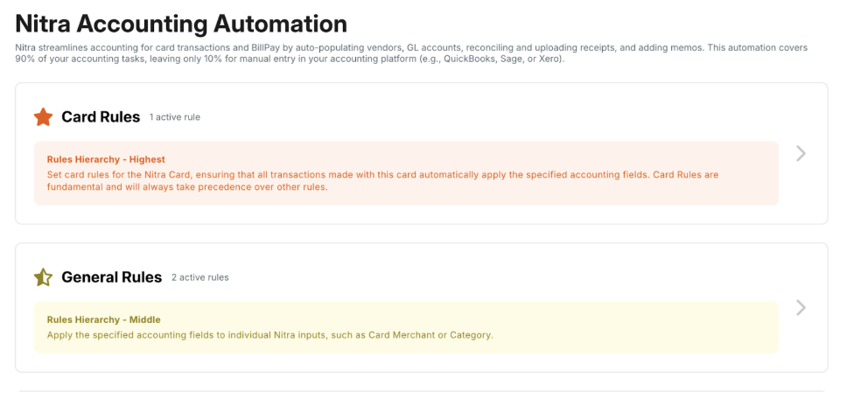
Task: Click the olive half-star icon beside General Rules
Action: pyautogui.click(x=43, y=277)
